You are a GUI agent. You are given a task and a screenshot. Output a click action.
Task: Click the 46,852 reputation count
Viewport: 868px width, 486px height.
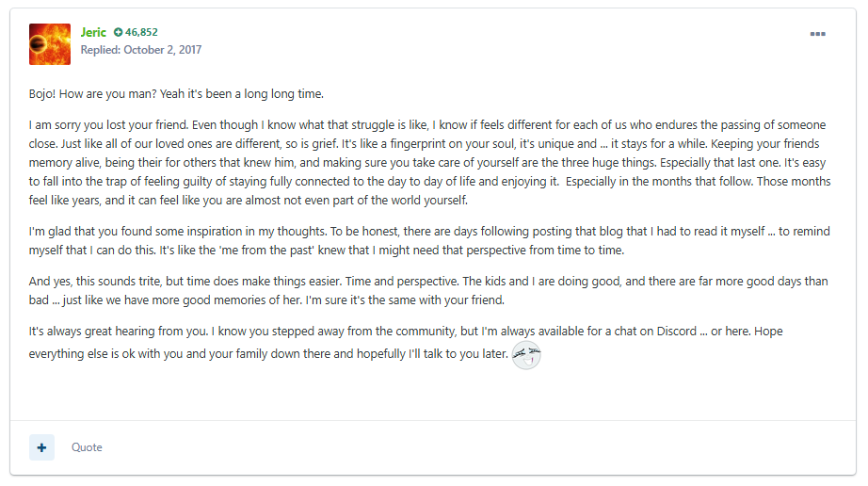[x=141, y=32]
